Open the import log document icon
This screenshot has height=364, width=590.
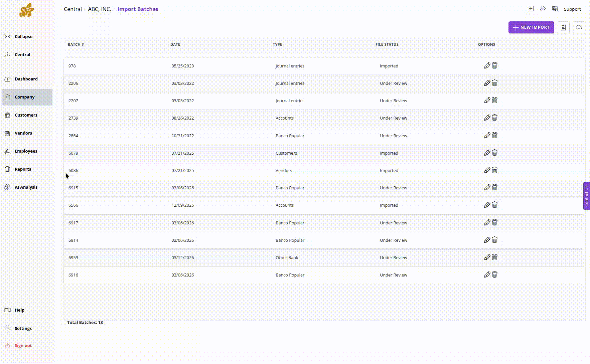click(564, 27)
